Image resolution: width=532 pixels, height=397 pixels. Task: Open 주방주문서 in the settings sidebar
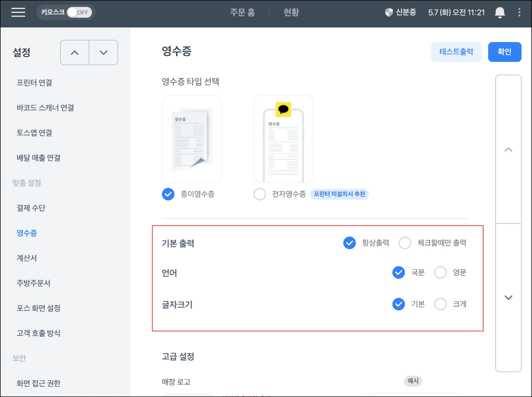pos(33,283)
